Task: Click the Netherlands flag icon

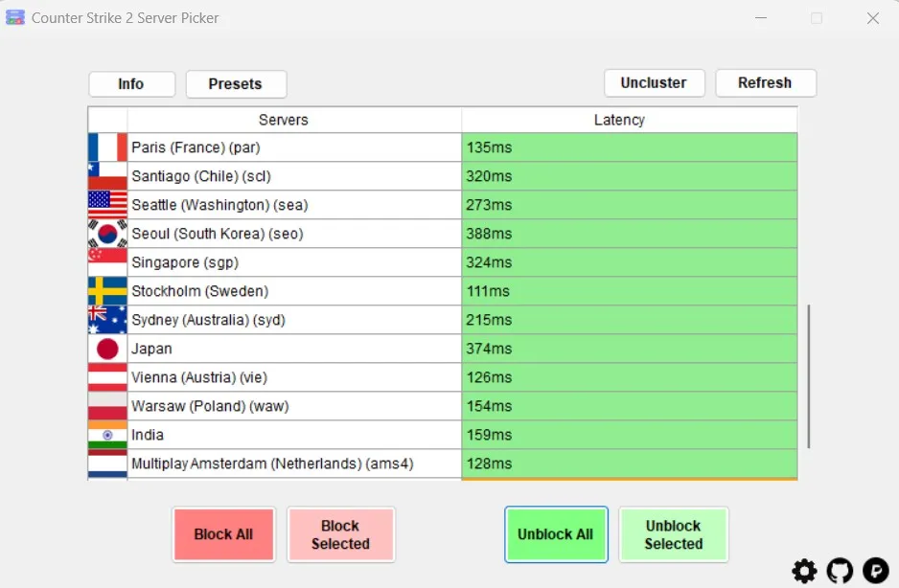Action: pos(107,464)
